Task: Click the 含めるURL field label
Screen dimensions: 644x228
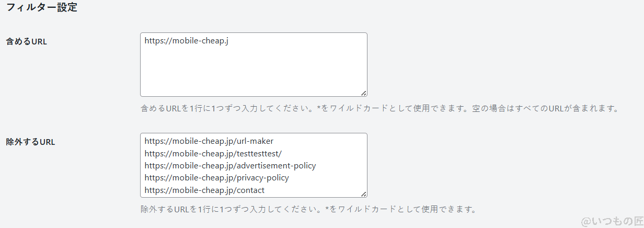Action: tap(26, 42)
